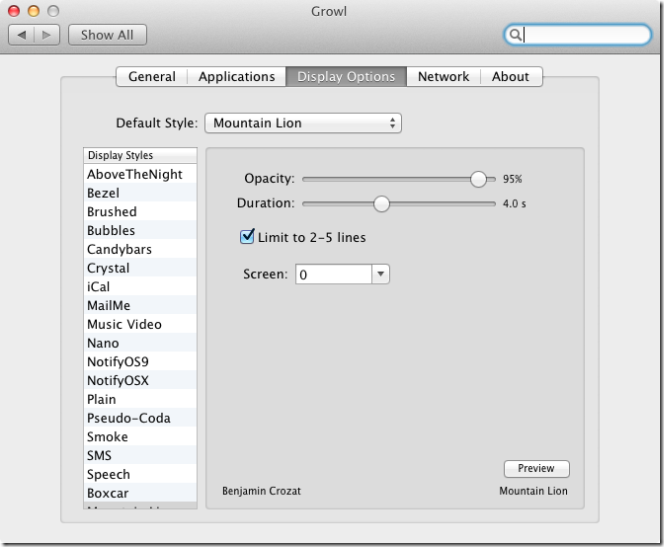Click the Duration slider knob
Image resolution: width=664 pixels, height=547 pixels.
tap(381, 204)
